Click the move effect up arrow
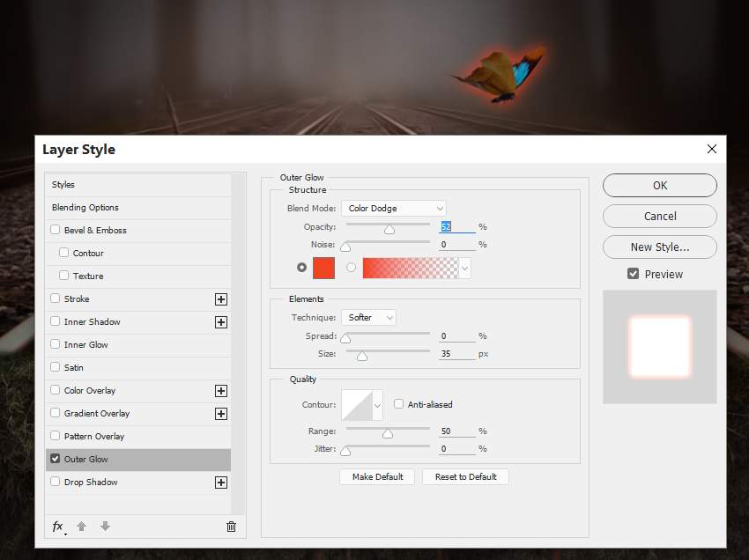This screenshot has height=560, width=749. (82, 527)
